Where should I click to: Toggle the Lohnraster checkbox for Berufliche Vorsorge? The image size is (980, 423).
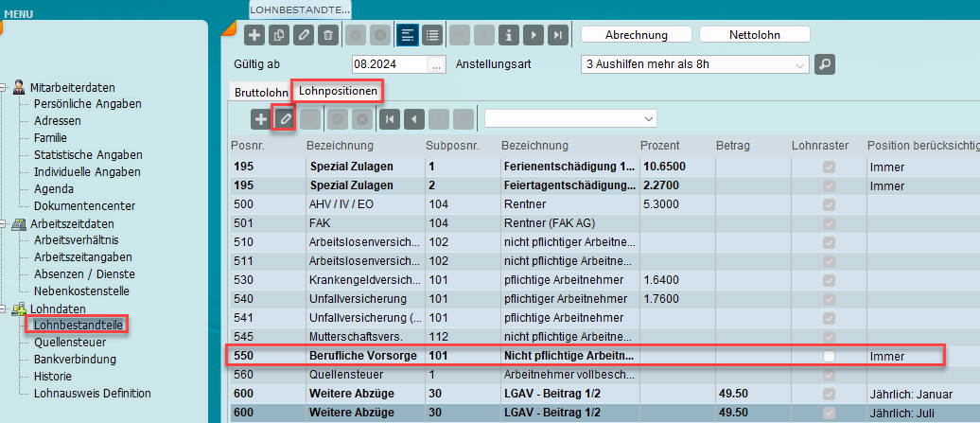pyautogui.click(x=830, y=357)
